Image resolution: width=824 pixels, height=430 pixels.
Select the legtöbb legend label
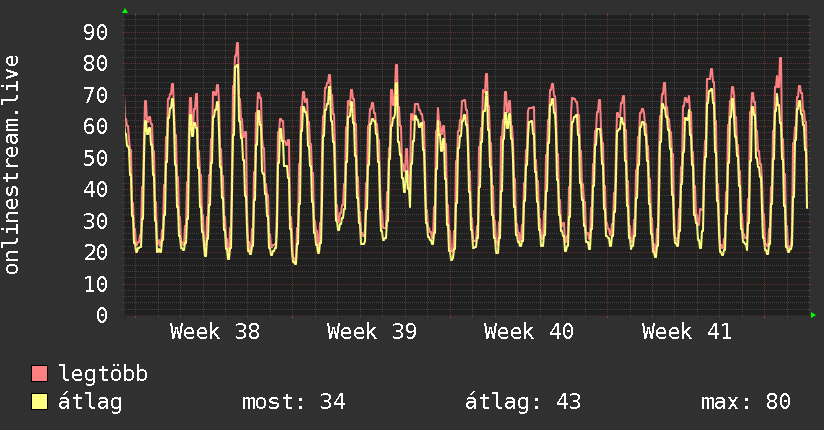pos(103,374)
